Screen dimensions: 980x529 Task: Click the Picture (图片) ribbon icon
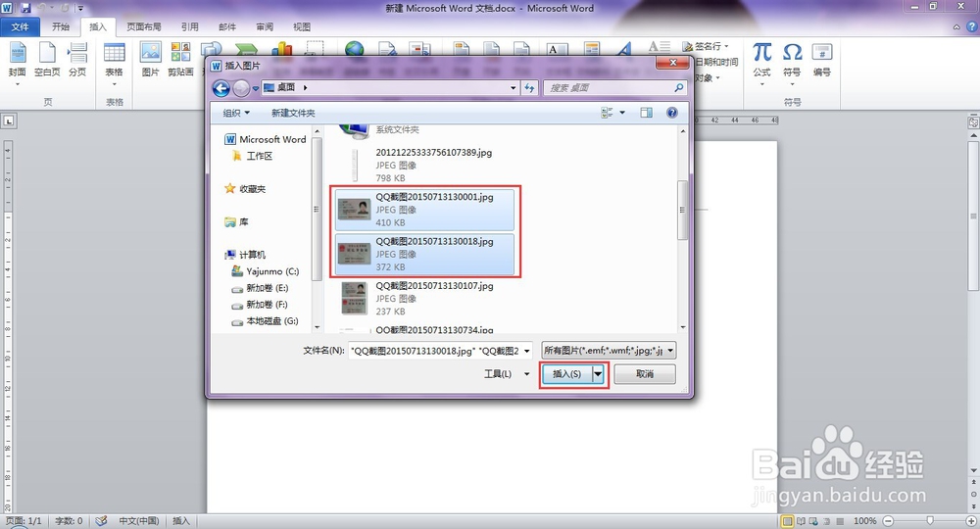151,61
